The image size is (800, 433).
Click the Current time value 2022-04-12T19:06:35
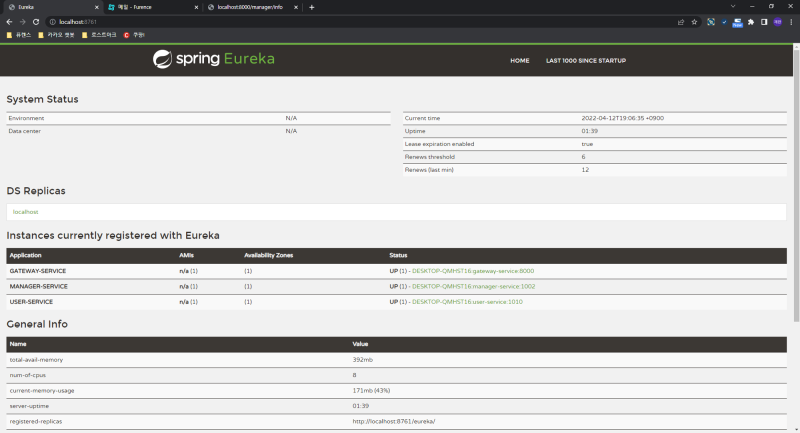pyautogui.click(x=622, y=118)
